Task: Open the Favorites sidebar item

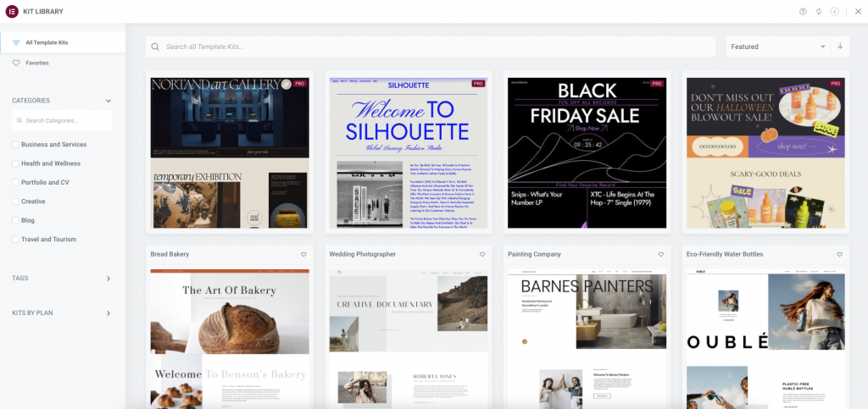Action: [37, 63]
